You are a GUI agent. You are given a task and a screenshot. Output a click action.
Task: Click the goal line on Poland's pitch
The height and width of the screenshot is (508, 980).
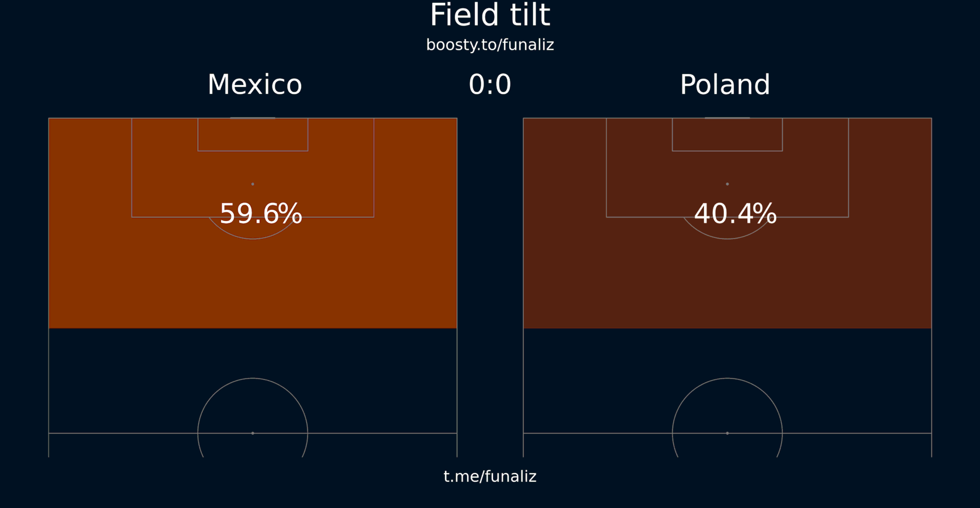pos(727,118)
